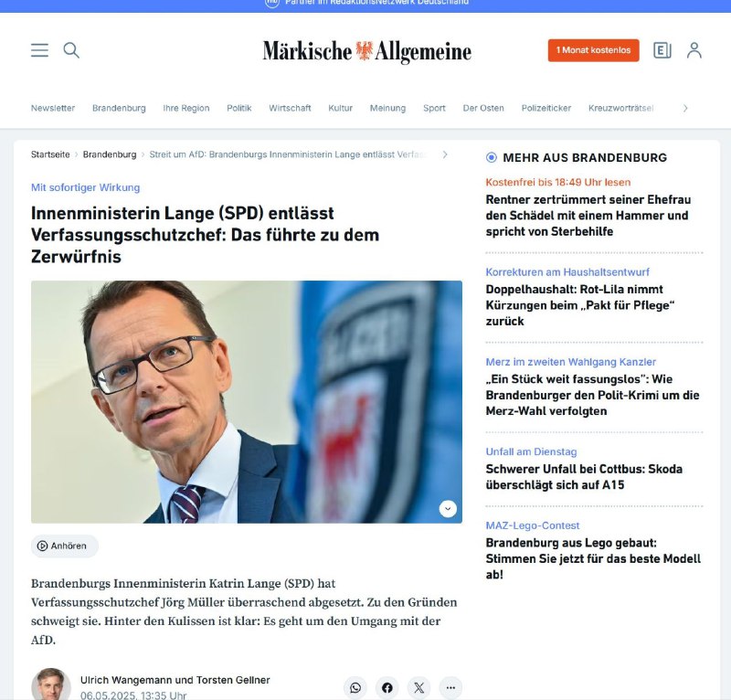Play audio with Anhören button
Image resolution: width=731 pixels, height=700 pixels.
(x=64, y=546)
